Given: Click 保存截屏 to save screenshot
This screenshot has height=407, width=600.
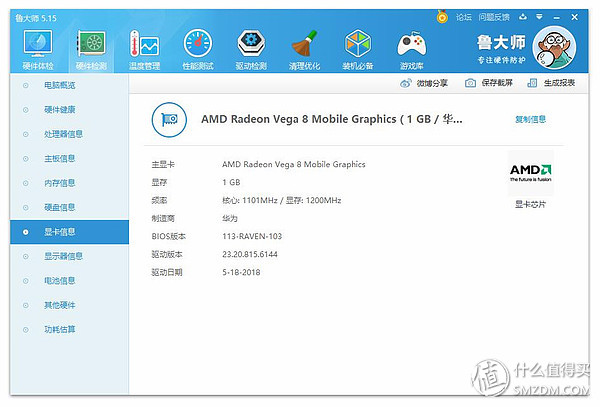Looking at the screenshot, I should [489, 83].
